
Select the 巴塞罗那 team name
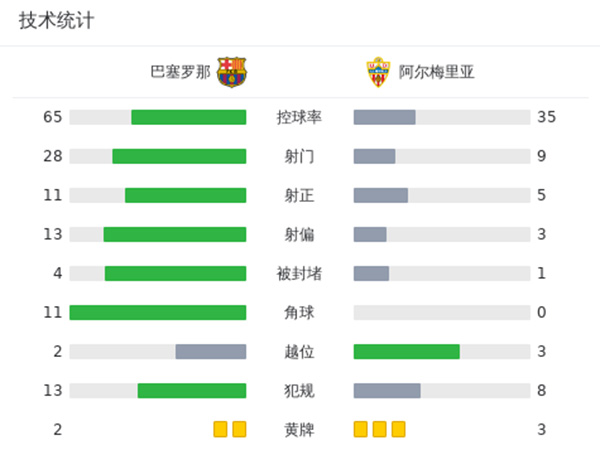coord(181,72)
